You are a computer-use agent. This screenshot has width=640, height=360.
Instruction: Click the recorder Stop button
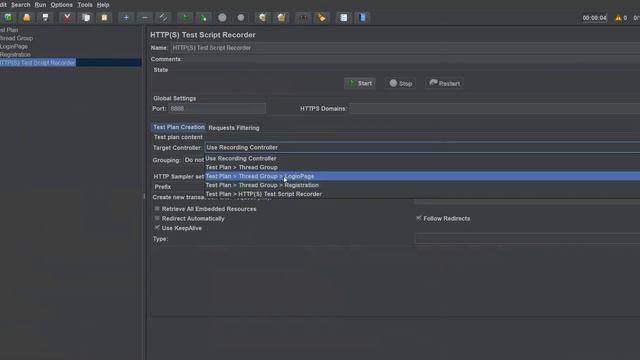400,83
